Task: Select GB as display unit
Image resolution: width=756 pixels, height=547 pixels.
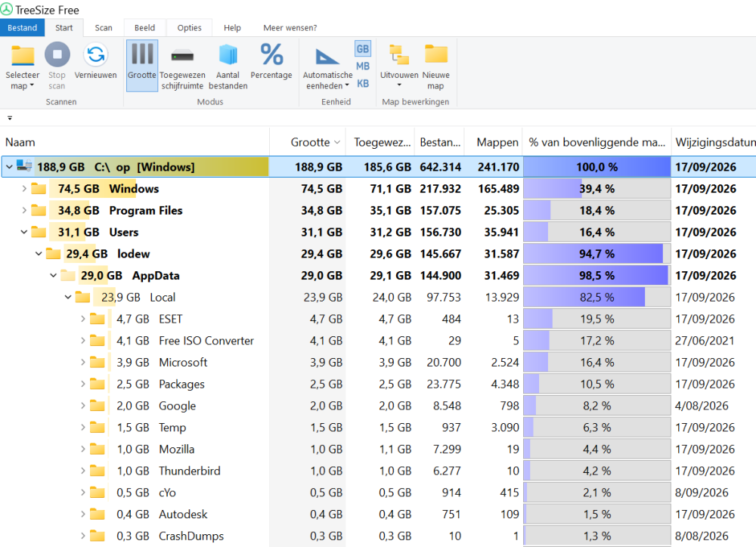Action: click(x=363, y=48)
